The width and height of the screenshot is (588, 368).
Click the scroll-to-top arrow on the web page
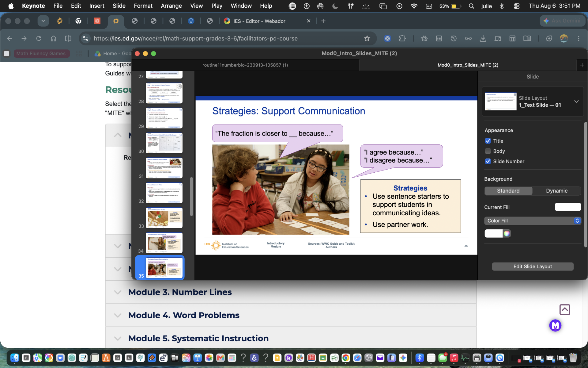point(565,309)
